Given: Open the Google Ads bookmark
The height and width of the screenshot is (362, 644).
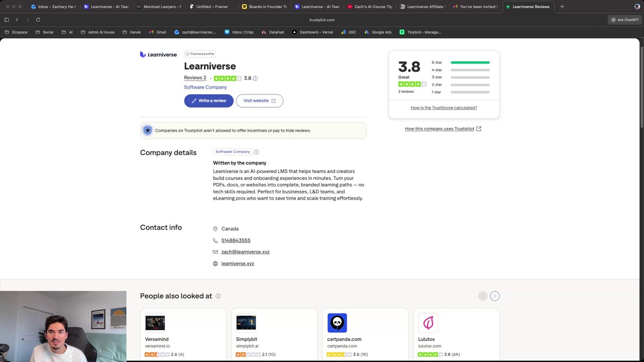Looking at the screenshot, I should (x=378, y=32).
